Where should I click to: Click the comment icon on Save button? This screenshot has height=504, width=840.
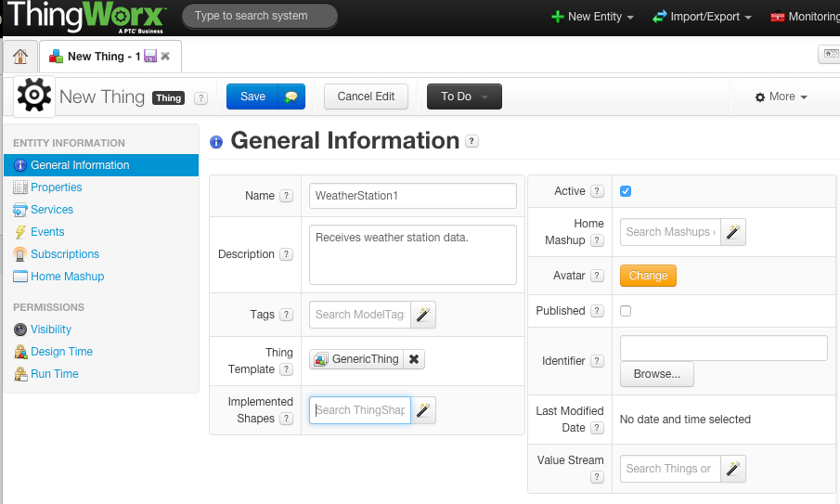tap(291, 97)
